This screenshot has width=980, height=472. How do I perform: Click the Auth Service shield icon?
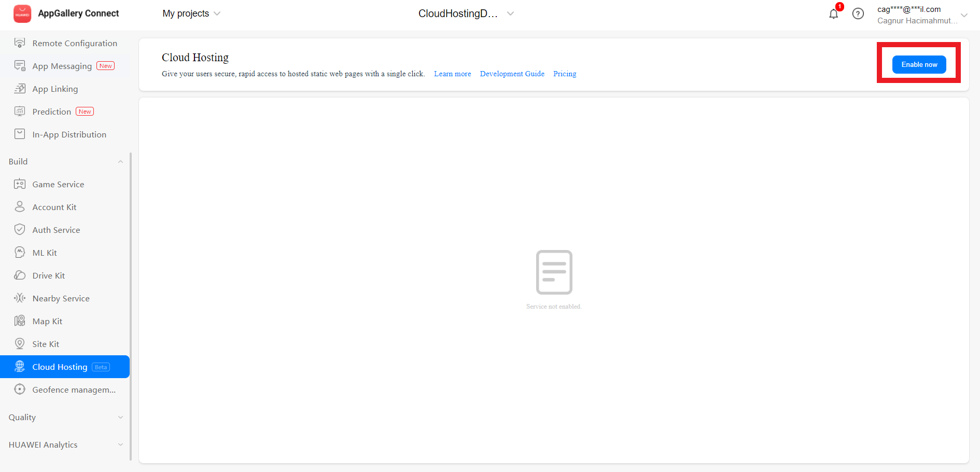[x=20, y=230]
